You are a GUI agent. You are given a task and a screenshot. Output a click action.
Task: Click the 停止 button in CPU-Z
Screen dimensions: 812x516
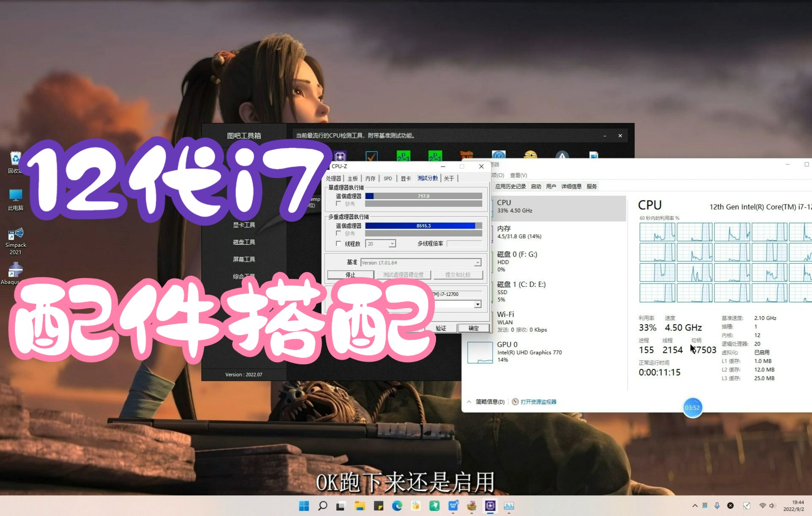point(351,275)
